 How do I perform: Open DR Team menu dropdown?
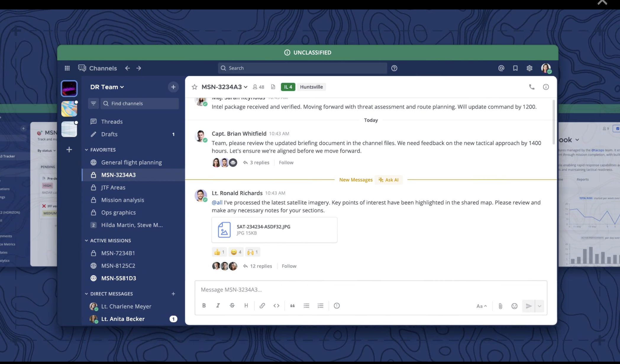[107, 87]
